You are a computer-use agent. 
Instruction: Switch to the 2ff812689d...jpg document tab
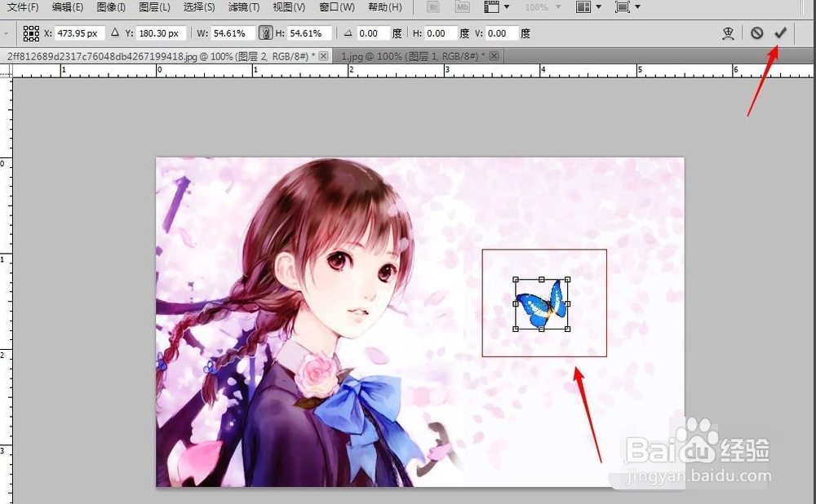[x=161, y=56]
